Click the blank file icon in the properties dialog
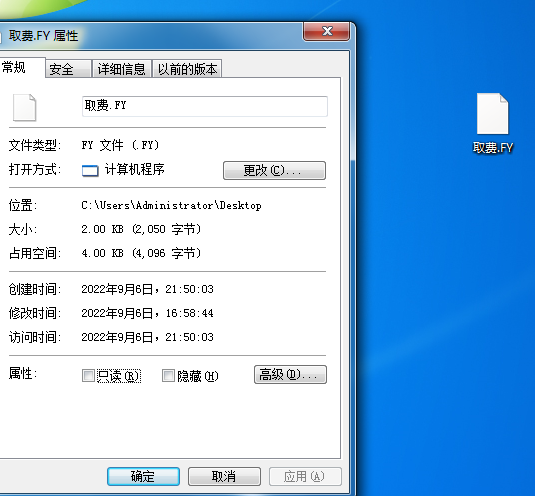This screenshot has width=535, height=496. pyautogui.click(x=24, y=107)
